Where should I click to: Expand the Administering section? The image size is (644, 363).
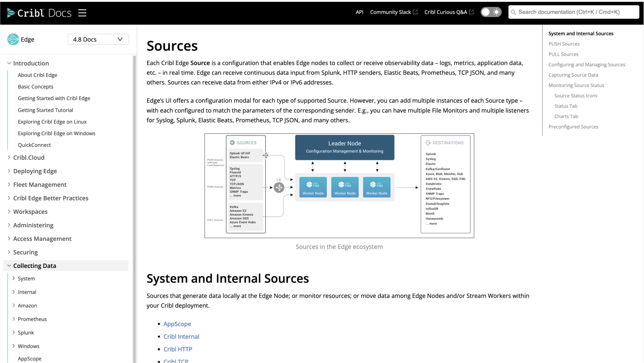click(x=9, y=225)
